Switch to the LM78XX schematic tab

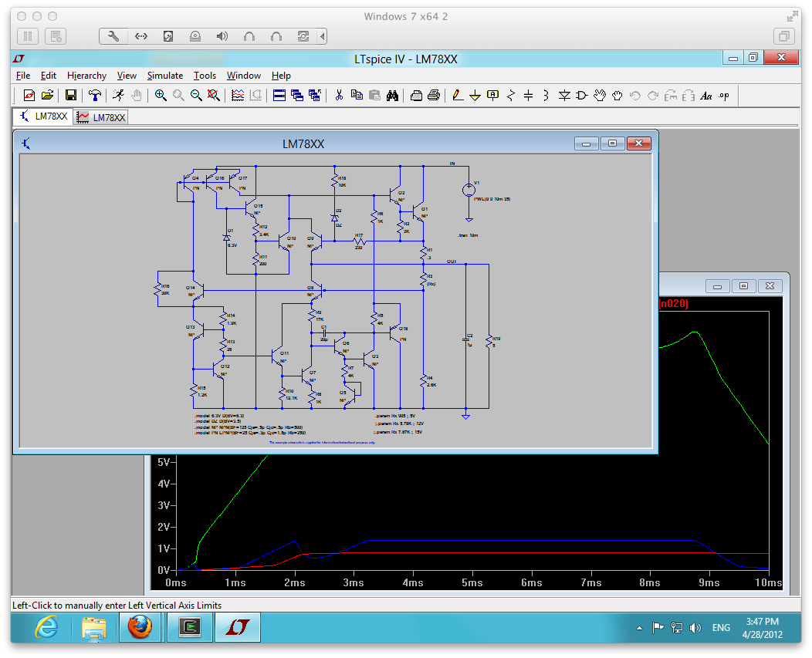click(x=43, y=116)
